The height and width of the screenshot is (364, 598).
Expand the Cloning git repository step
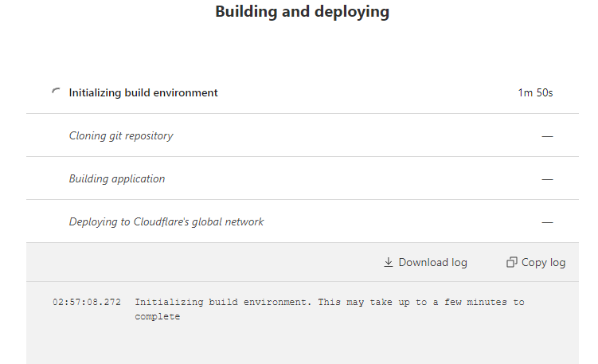click(x=121, y=135)
